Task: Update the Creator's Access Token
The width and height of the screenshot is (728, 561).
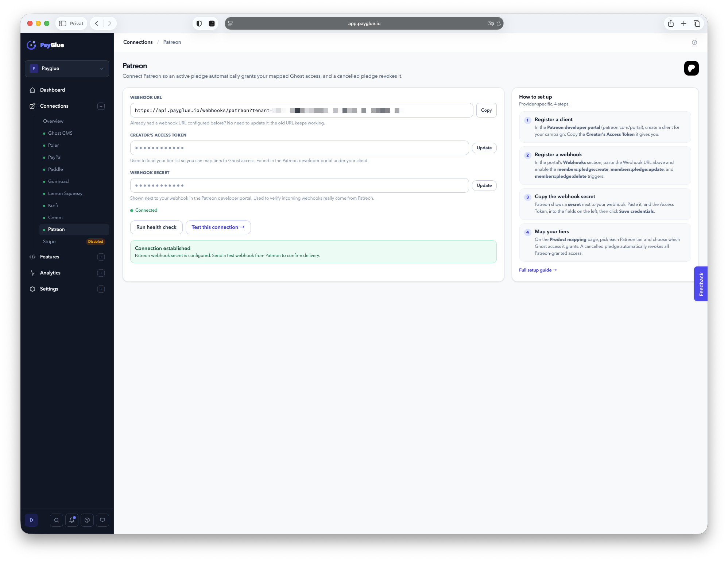Action: [484, 148]
